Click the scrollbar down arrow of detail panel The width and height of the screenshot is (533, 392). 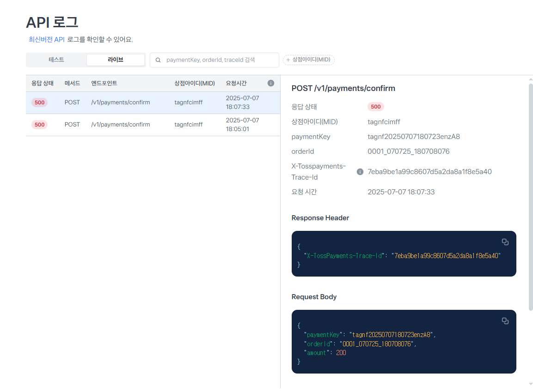[x=531, y=384]
